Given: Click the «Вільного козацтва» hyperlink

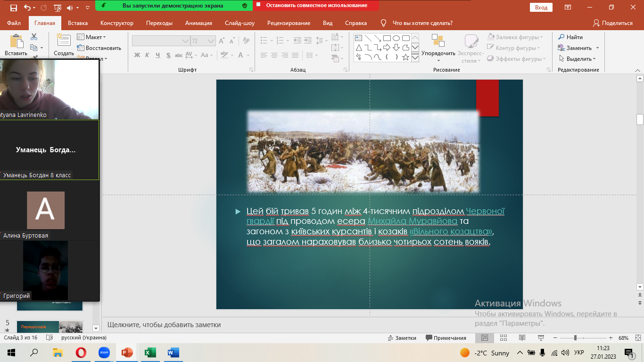Looking at the screenshot, I should coord(452,231).
